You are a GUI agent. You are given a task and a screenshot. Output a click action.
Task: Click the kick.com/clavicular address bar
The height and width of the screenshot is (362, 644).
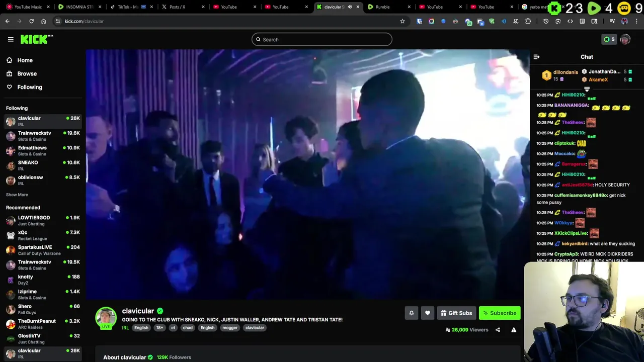231,21
